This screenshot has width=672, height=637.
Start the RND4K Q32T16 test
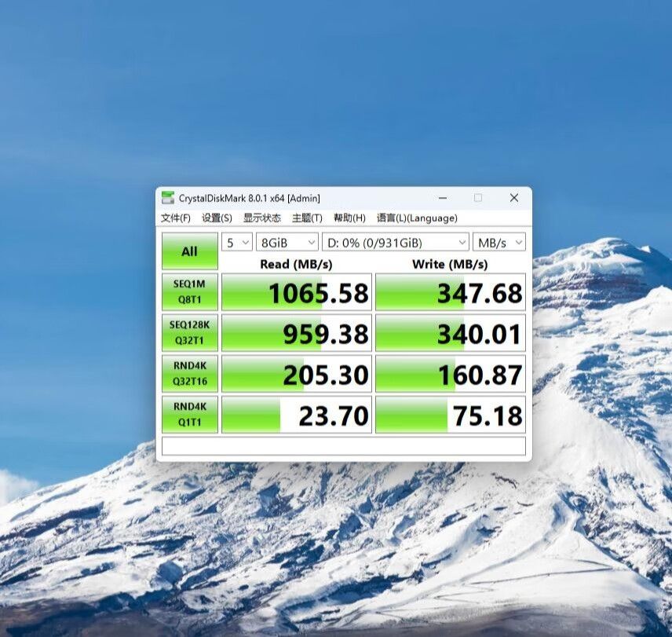pyautogui.click(x=190, y=373)
